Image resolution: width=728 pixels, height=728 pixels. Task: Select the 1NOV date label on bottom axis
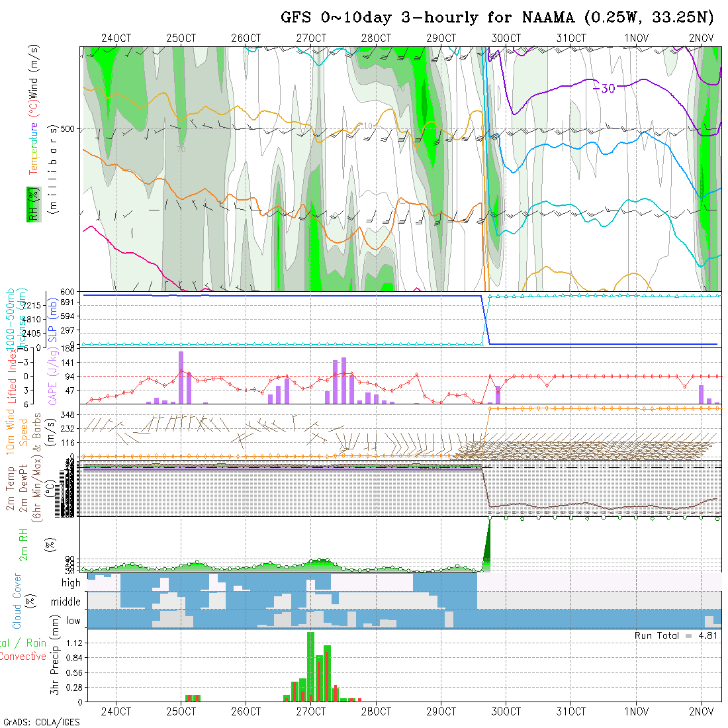tap(636, 711)
